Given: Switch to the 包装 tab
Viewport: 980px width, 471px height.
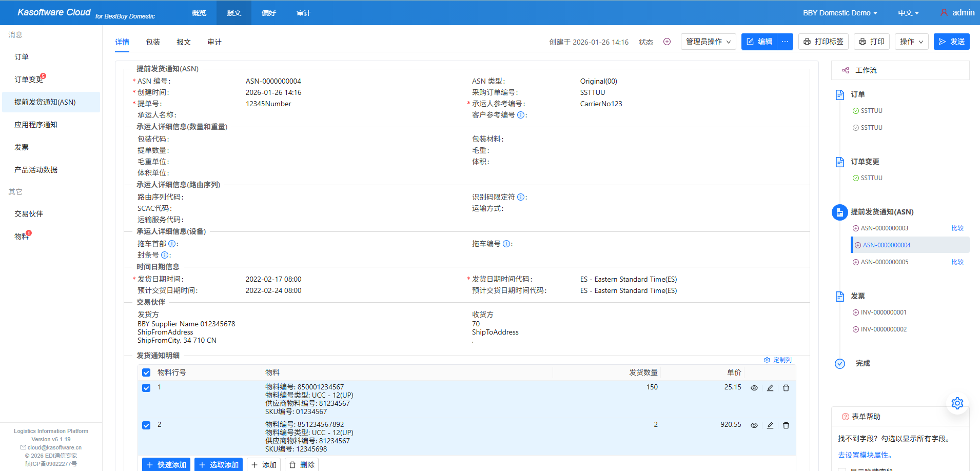Looking at the screenshot, I should point(152,42).
